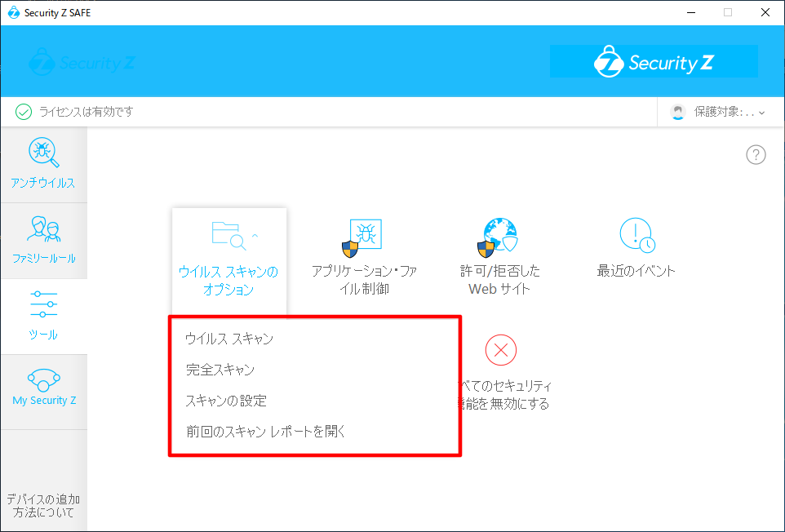The height and width of the screenshot is (532, 785).
Task: Click the license valid green checkmark
Action: (24, 112)
